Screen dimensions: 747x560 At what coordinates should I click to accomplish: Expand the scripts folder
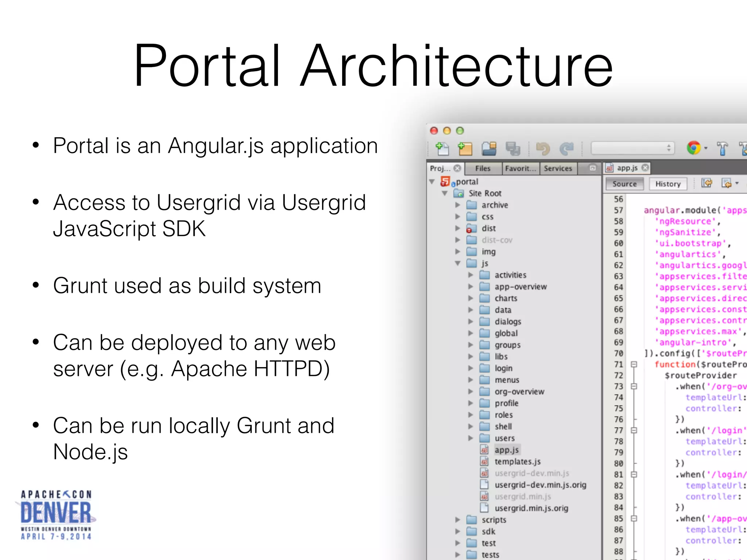pyautogui.click(x=458, y=520)
